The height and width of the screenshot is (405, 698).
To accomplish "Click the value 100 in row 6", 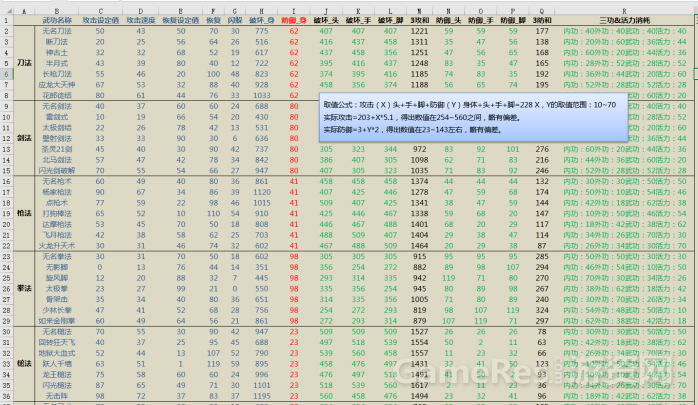I will pos(213,74).
